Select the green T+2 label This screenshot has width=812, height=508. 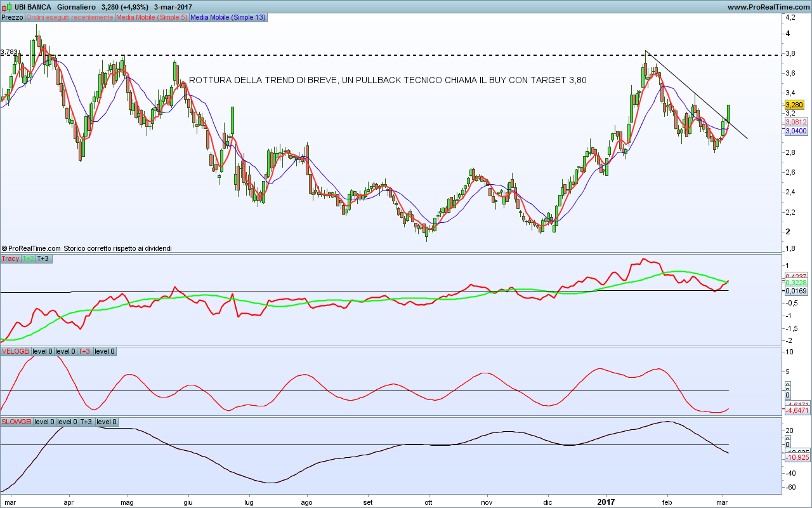point(29,258)
